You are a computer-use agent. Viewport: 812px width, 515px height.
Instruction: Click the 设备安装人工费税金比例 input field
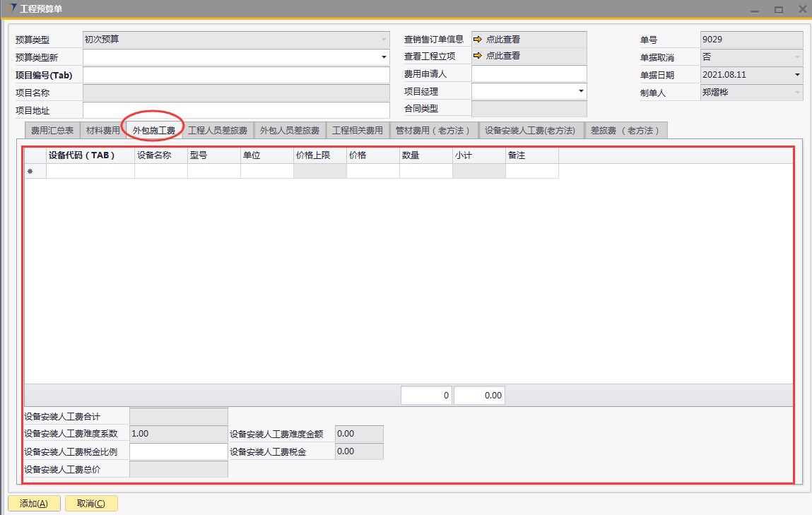pyautogui.click(x=179, y=452)
